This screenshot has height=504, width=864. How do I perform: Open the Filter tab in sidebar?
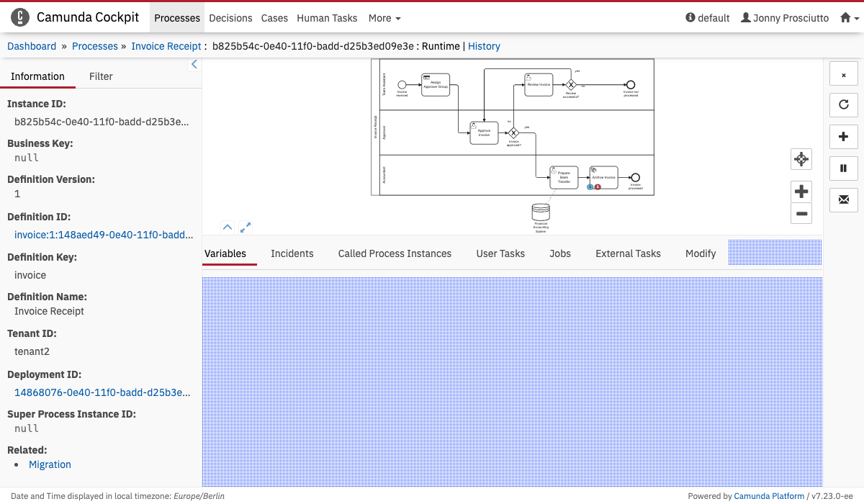click(101, 76)
